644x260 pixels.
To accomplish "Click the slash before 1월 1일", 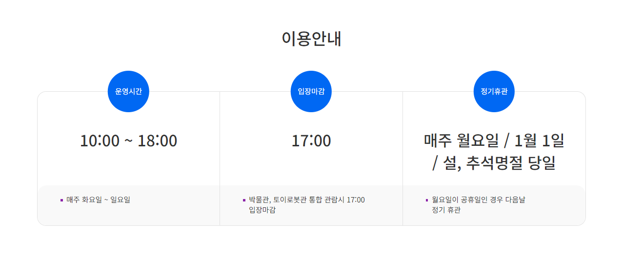I will pos(506,141).
